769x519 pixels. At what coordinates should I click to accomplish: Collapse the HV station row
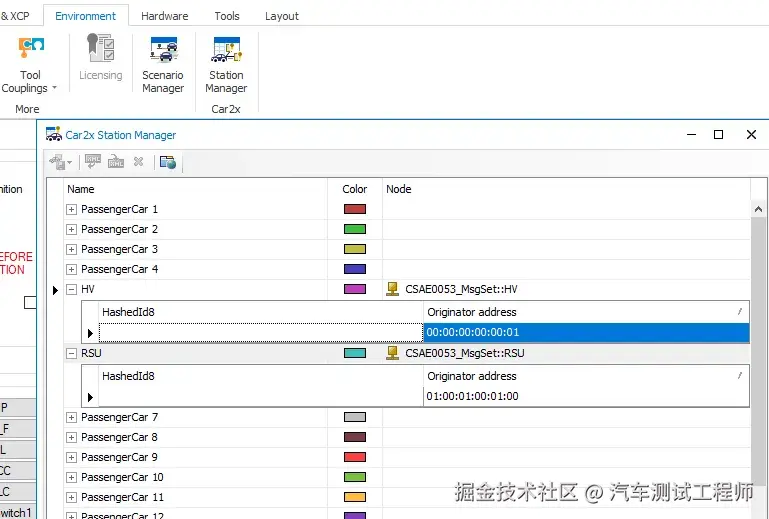coord(72,289)
